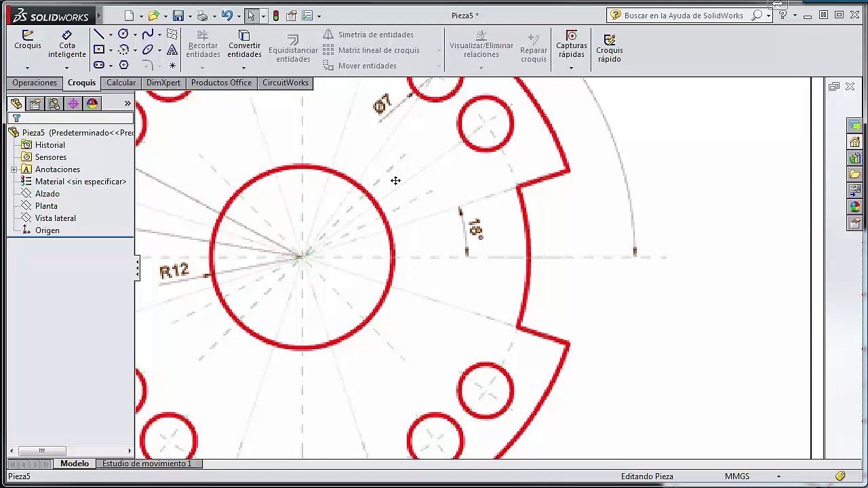Expand the Croquis button dropdown arrow
Image resolution: width=868 pixels, height=488 pixels.
28,67
